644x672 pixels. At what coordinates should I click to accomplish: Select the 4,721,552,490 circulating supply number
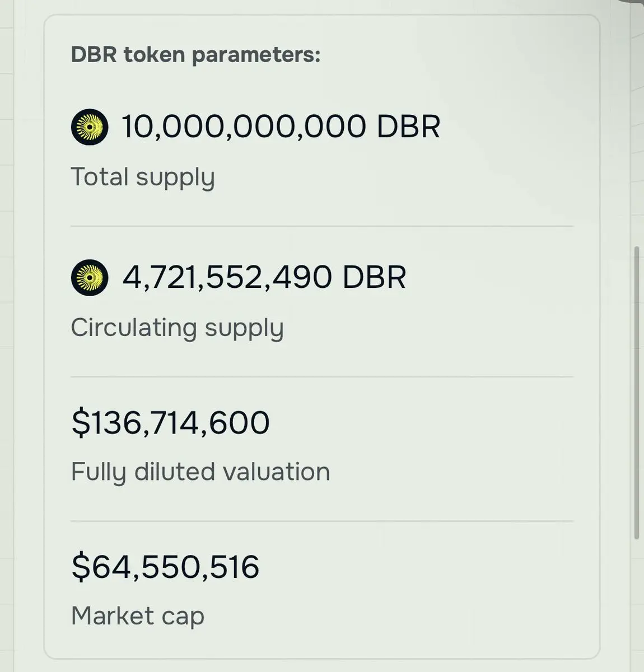point(226,278)
